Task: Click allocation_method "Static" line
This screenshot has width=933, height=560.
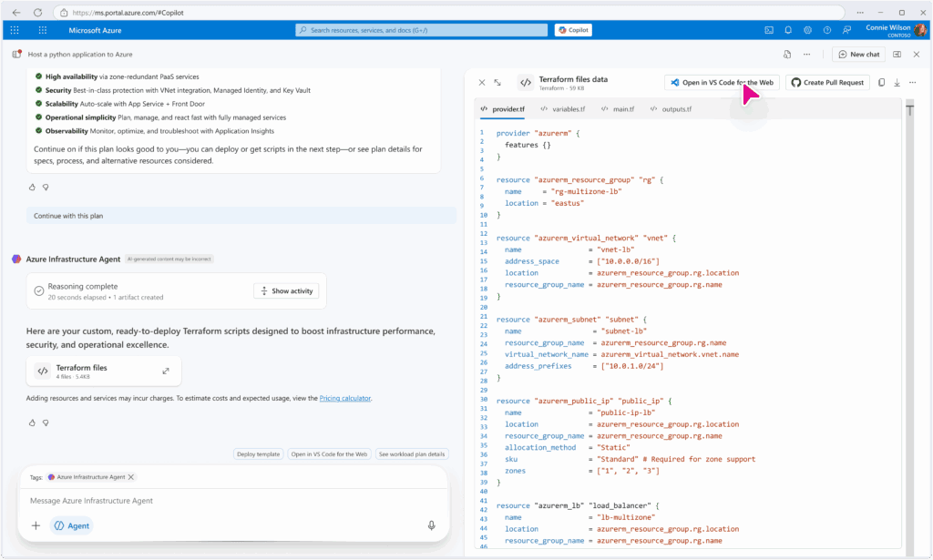Action: pyautogui.click(x=567, y=448)
